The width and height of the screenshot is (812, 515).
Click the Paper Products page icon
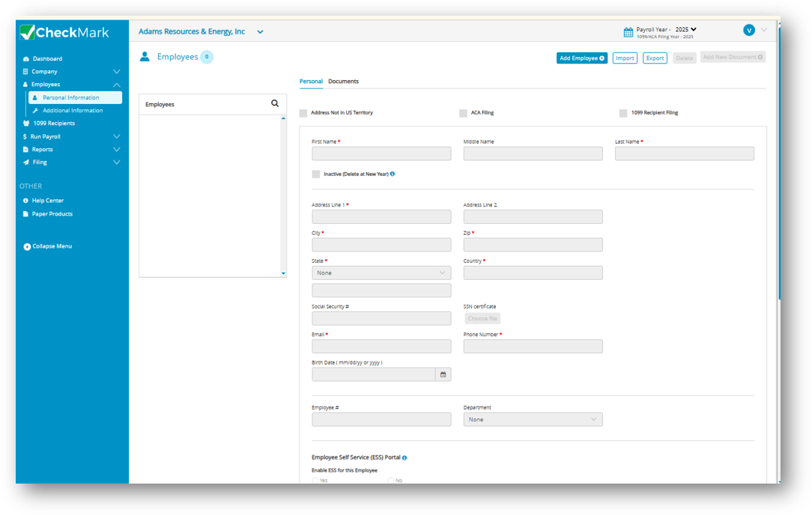[x=25, y=214]
